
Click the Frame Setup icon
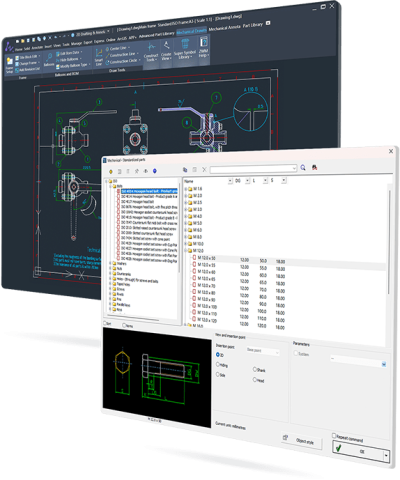pos(9,64)
